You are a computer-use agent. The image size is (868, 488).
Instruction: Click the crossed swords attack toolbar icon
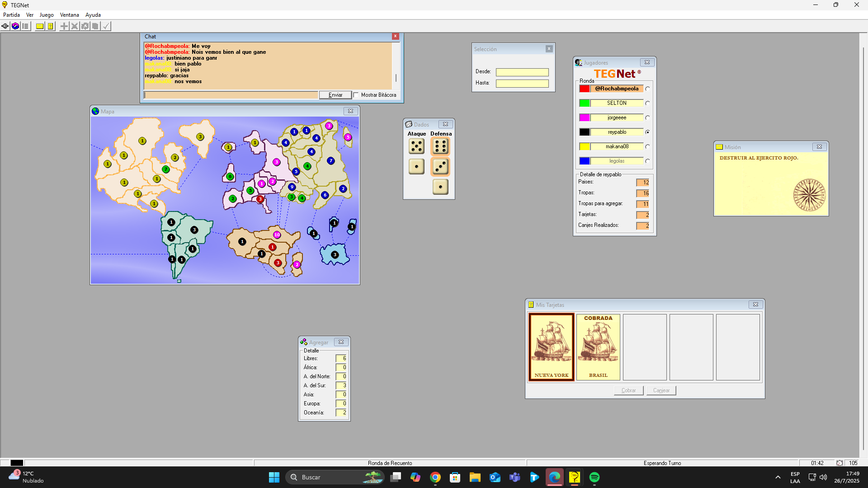pos(75,26)
